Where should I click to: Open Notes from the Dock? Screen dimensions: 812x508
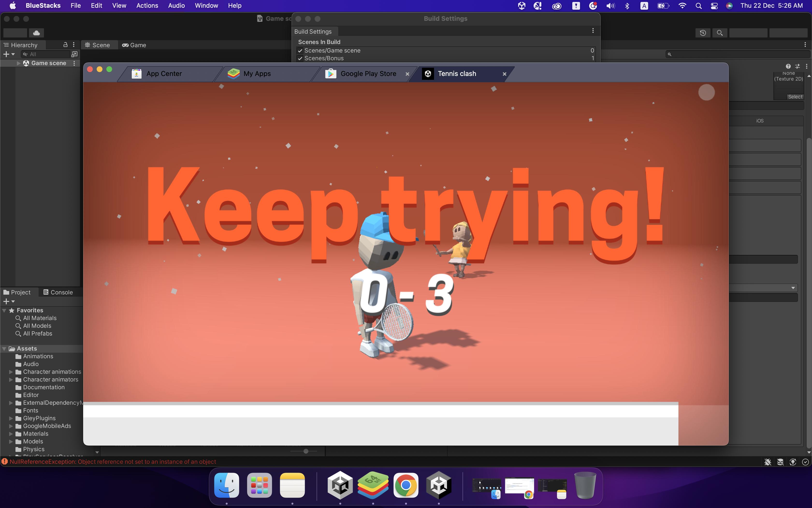point(292,486)
